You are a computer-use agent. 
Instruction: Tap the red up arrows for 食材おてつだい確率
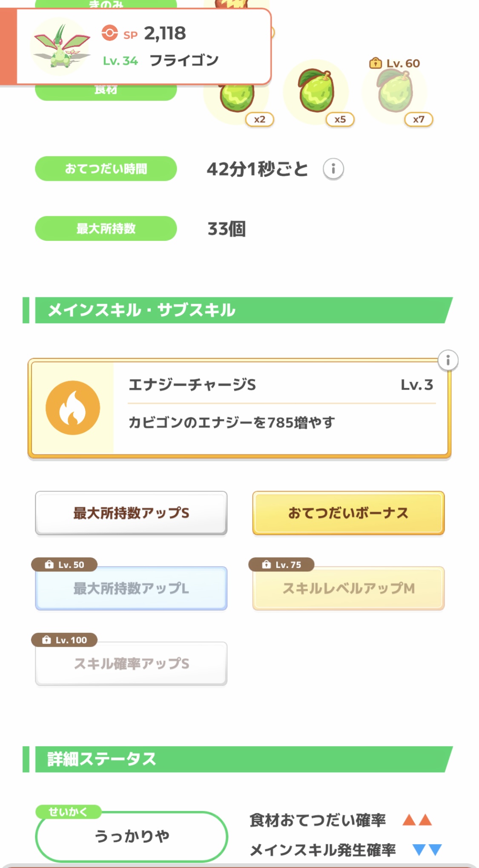point(417,820)
